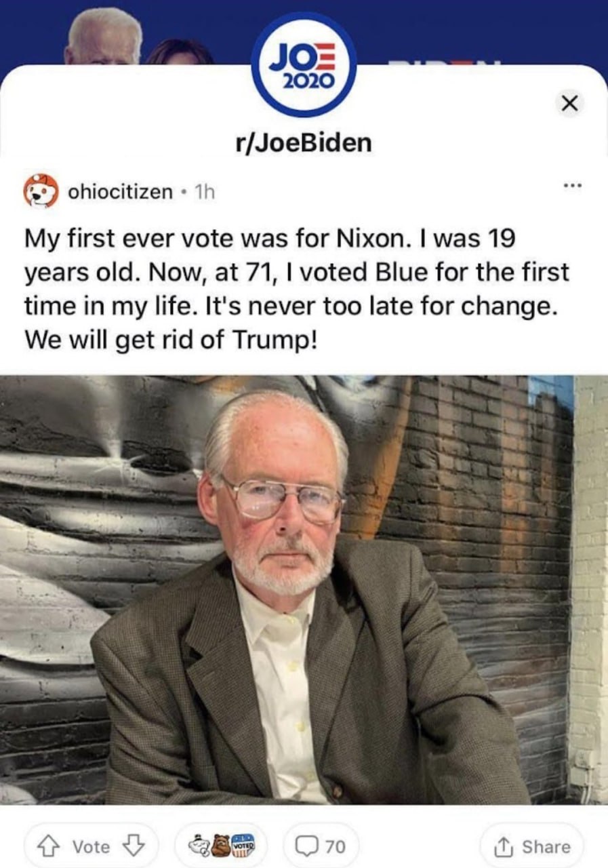Image resolution: width=608 pixels, height=868 pixels.
Task: Close the post preview with X
Action: click(570, 103)
